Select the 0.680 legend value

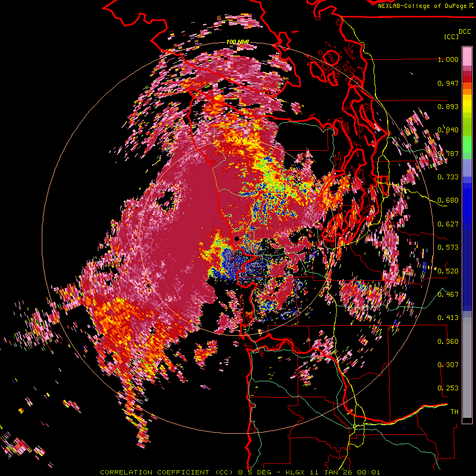coord(448,200)
